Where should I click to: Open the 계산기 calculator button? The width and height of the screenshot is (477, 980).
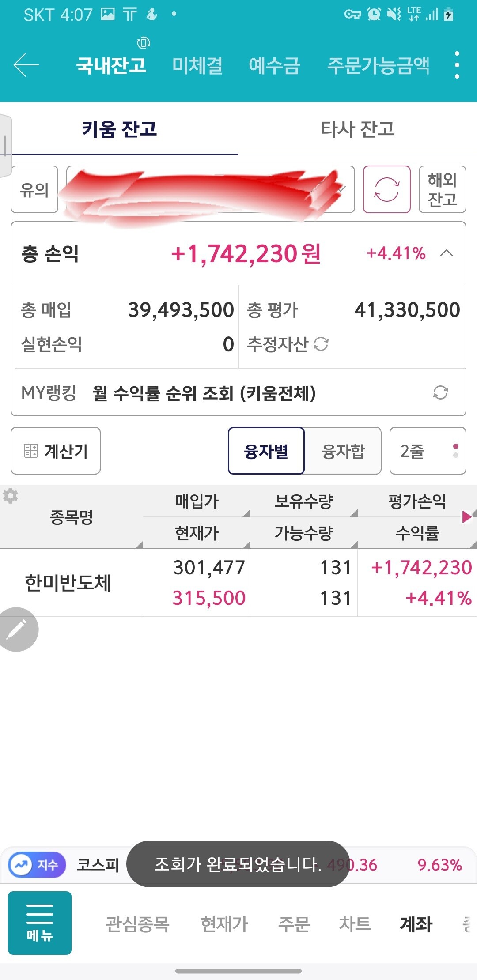[56, 451]
